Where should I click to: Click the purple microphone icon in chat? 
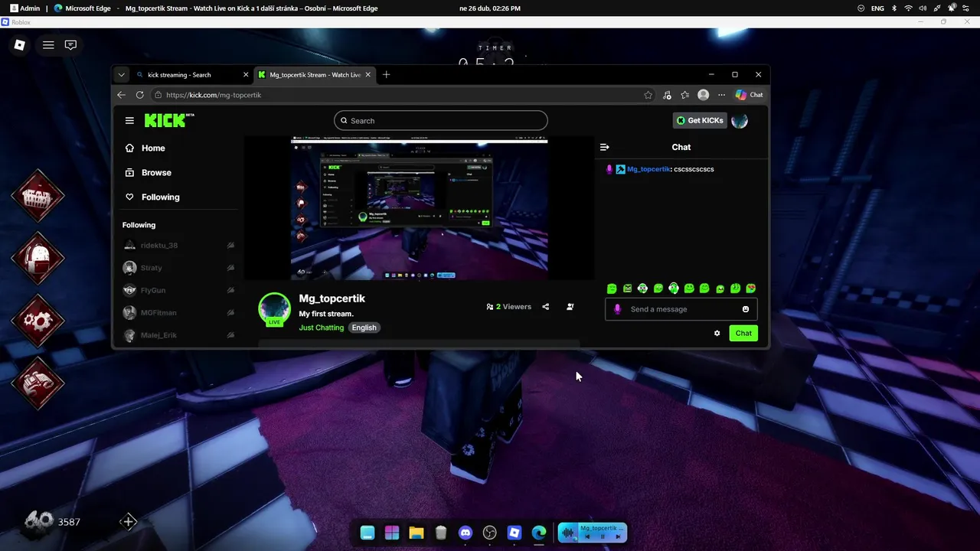pos(617,309)
